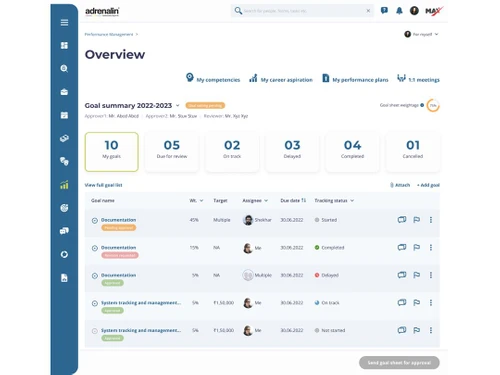Click the Goal setting pending badge
500x375 pixels.
click(205, 105)
